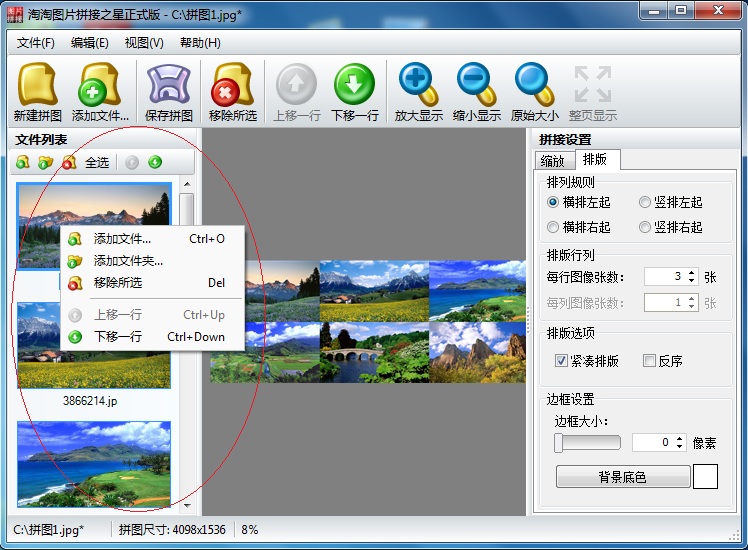Viewport: 748px width, 550px height.
Task: Click the small add folder icon in 文件列表 toolbar
Action: (45, 162)
